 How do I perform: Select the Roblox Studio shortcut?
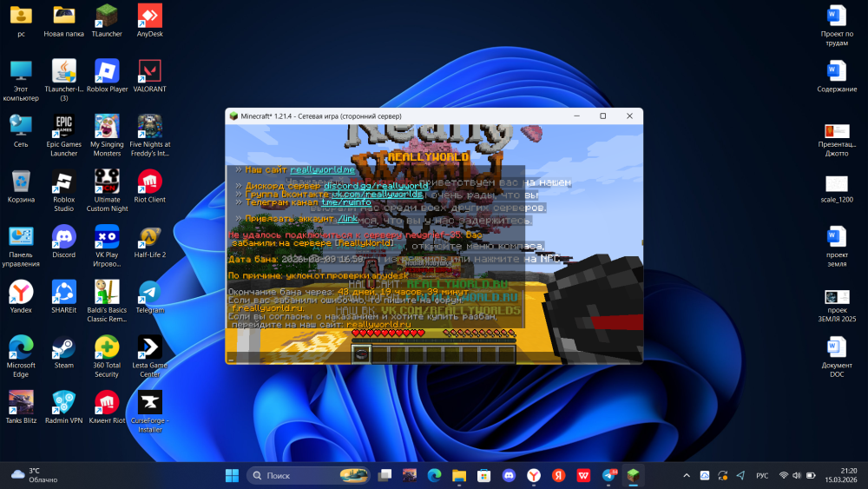point(63,192)
